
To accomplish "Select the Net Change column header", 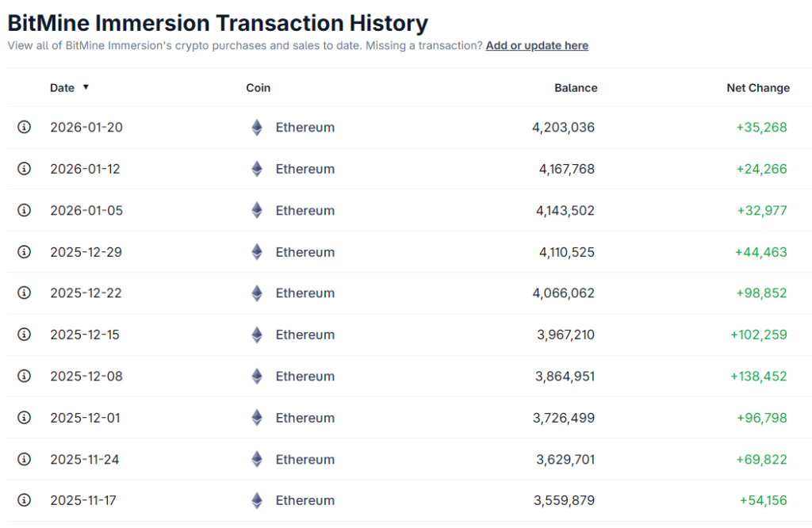I will (758, 88).
